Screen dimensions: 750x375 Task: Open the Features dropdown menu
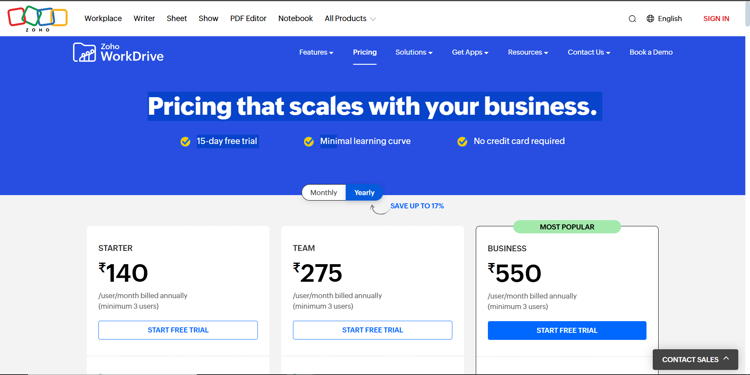316,53
